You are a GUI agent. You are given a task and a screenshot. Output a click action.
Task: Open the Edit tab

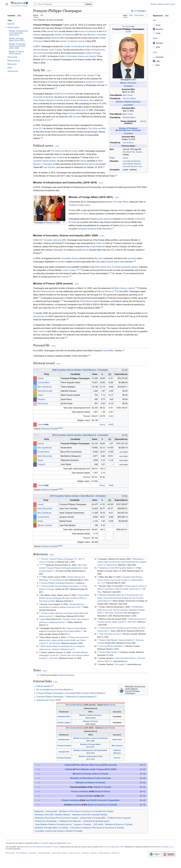(x=131, y=15)
